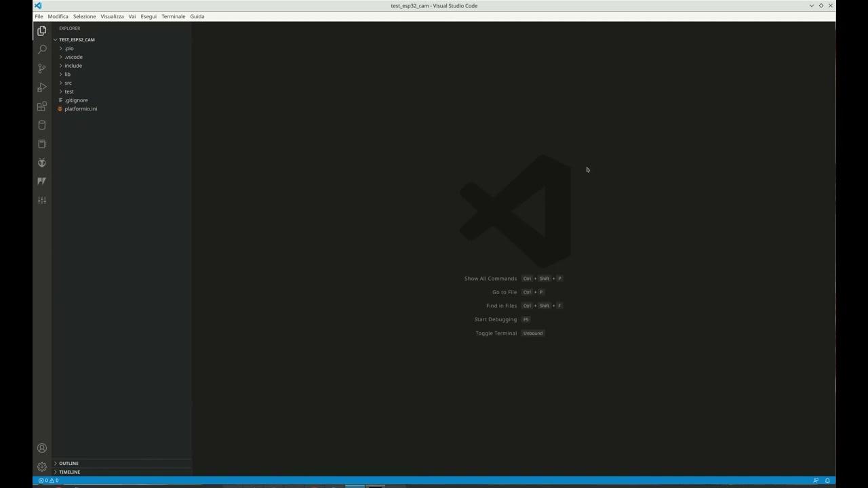The height and width of the screenshot is (488, 868).
Task: Expand the .pio folder
Action: pos(122,48)
